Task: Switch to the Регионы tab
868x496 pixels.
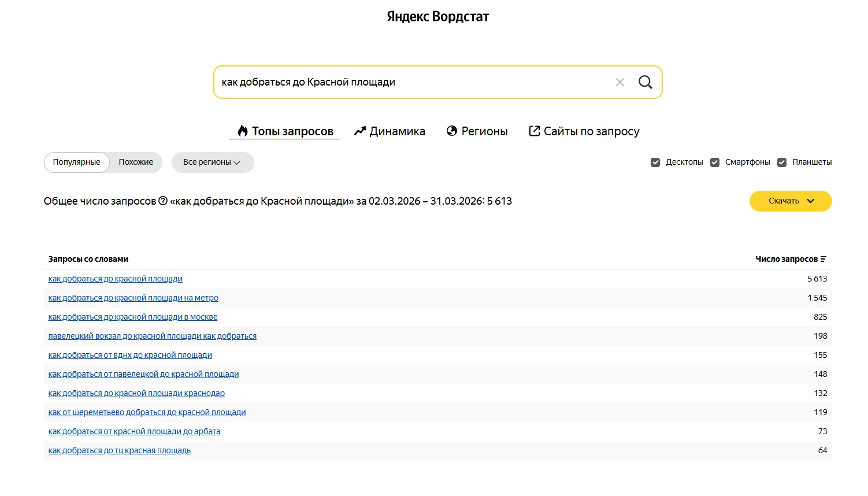Action: tap(485, 131)
